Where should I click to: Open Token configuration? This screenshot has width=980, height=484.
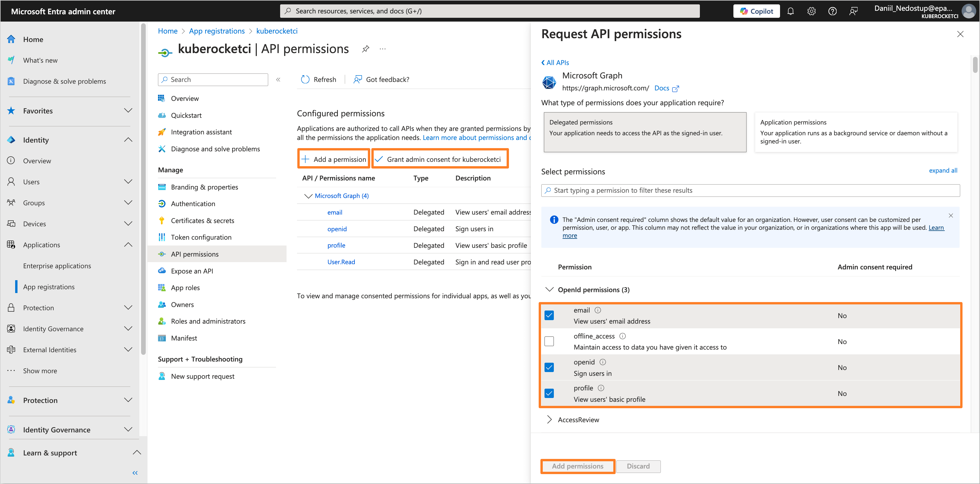pyautogui.click(x=201, y=237)
